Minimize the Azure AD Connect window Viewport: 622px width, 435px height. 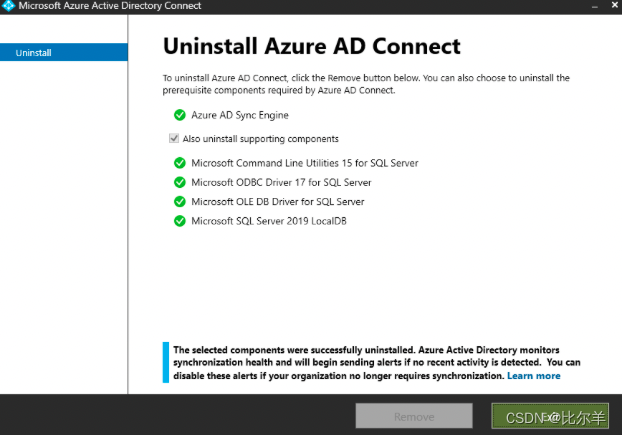tap(594, 6)
